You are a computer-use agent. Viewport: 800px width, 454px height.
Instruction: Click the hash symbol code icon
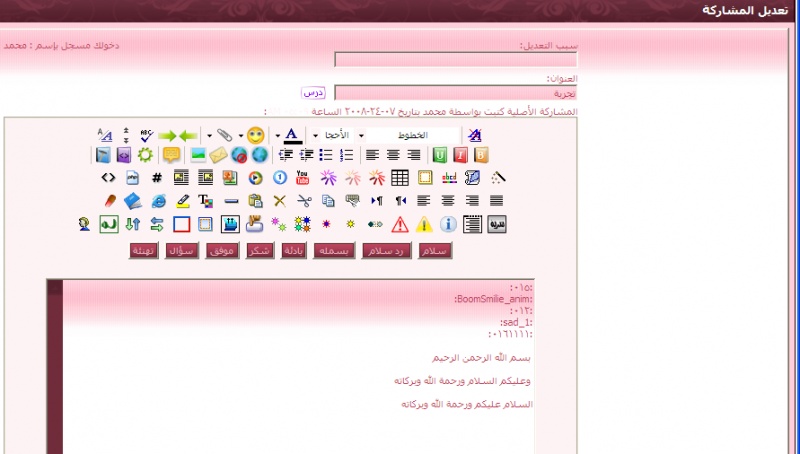[x=157, y=178]
